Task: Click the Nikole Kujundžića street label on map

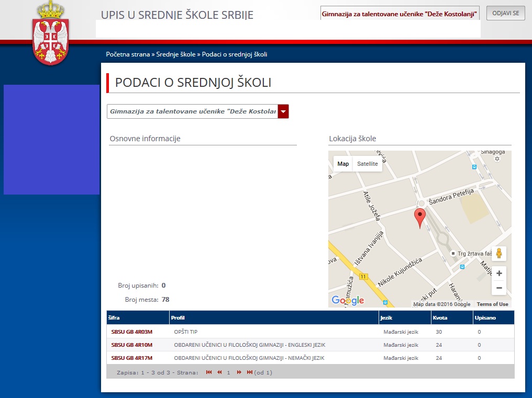Action: pyautogui.click(x=400, y=272)
